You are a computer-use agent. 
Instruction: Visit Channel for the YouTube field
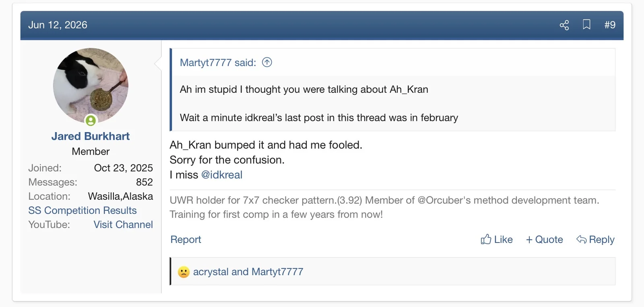click(x=123, y=224)
